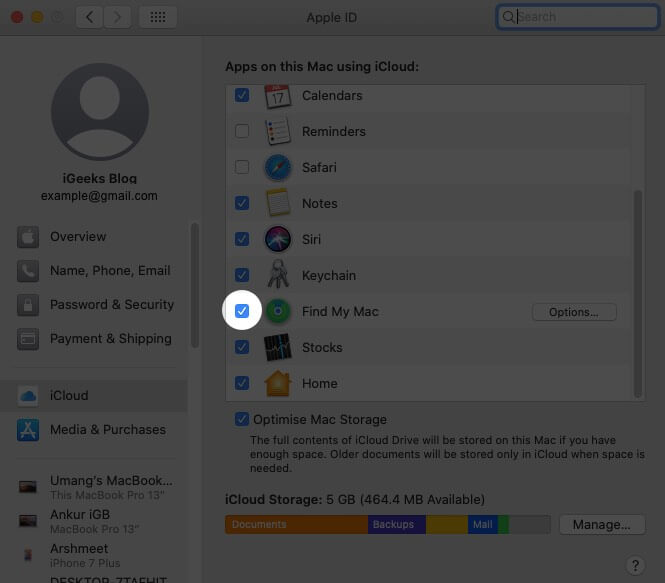Click the Notes app icon
Screen dimensions: 665x583
tap(278, 203)
